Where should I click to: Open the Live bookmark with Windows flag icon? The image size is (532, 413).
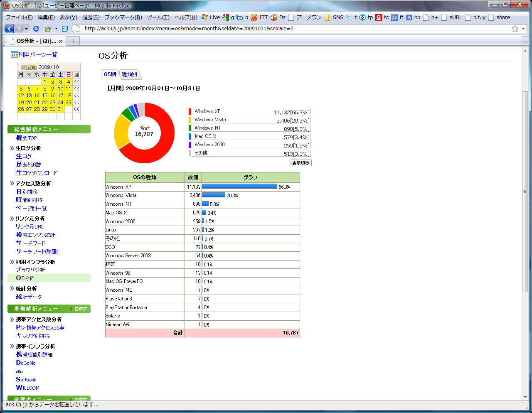211,17
